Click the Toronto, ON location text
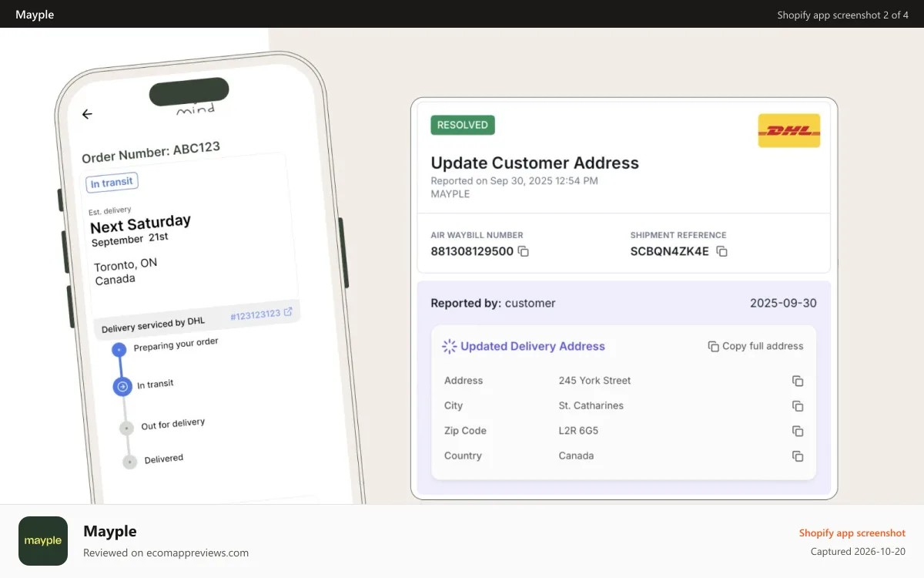Image resolution: width=924 pixels, height=578 pixels. pyautogui.click(x=126, y=264)
